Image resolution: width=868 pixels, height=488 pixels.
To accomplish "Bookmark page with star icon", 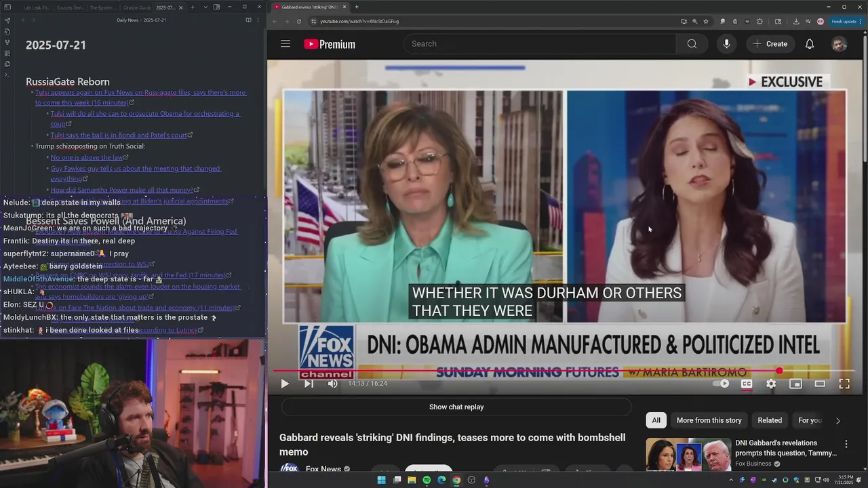I will 705,21.
